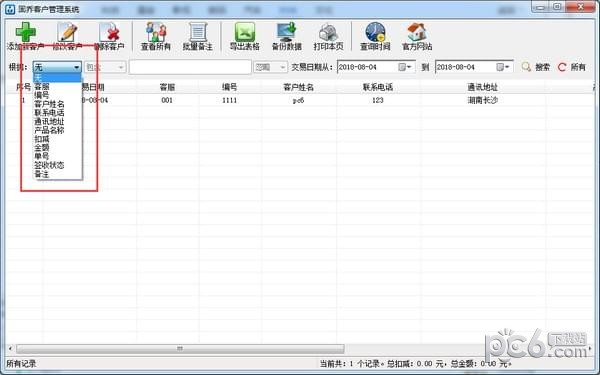600x375 pixels.
Task: Click the app icon in title bar
Action: 10,9
